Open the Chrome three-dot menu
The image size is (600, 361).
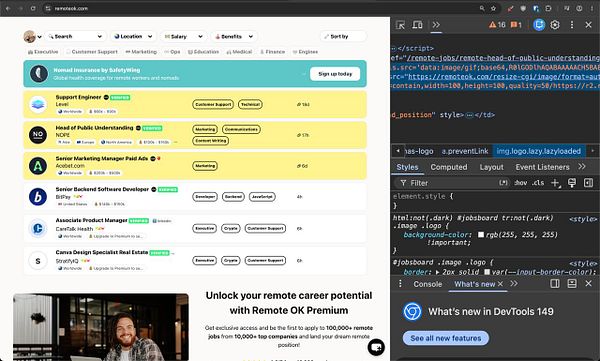tap(592, 8)
